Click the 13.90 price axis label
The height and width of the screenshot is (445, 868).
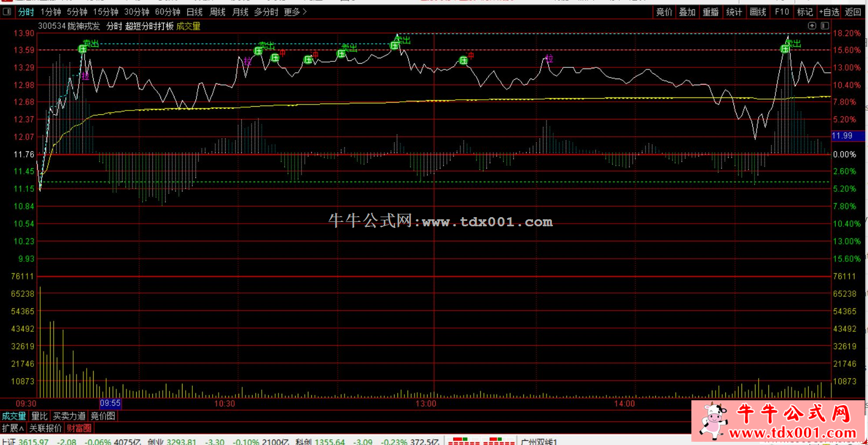pyautogui.click(x=24, y=33)
